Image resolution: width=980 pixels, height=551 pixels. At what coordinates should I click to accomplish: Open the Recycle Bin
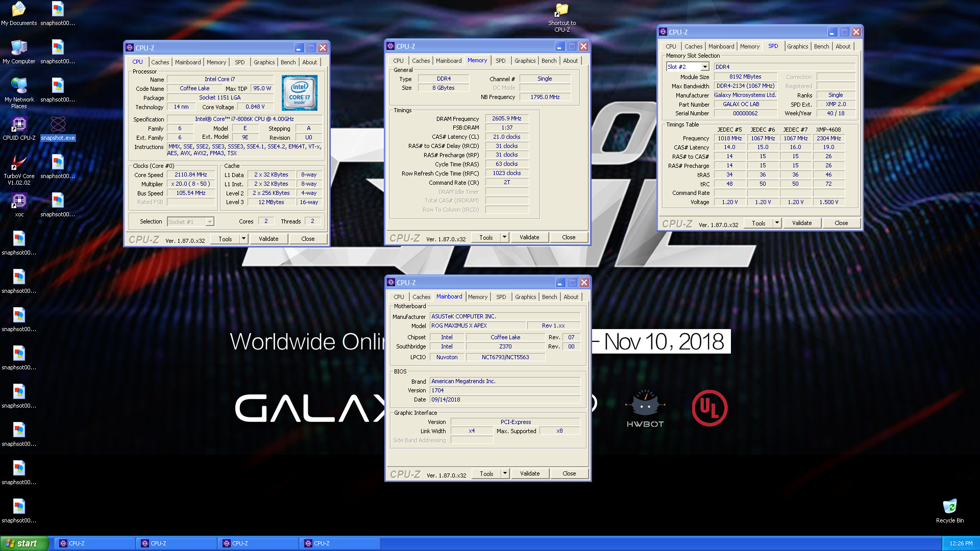point(950,511)
